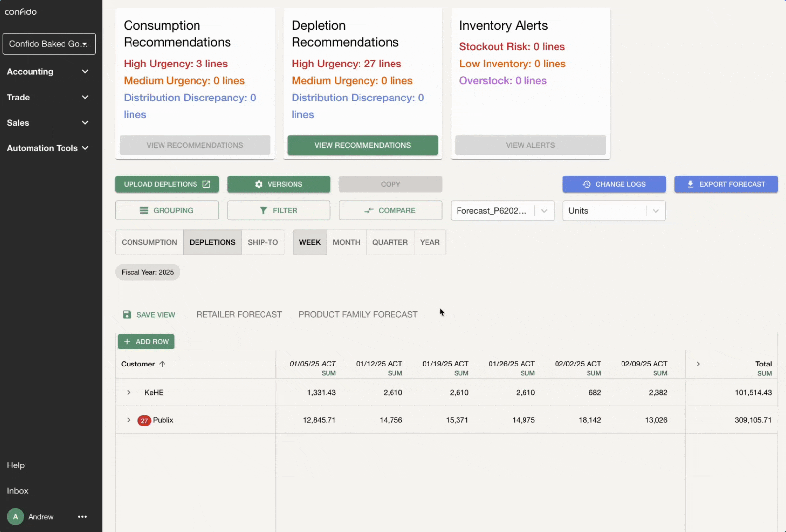Open the Retailer Forecast tab
Screen dimensions: 786x532
pos(239,315)
